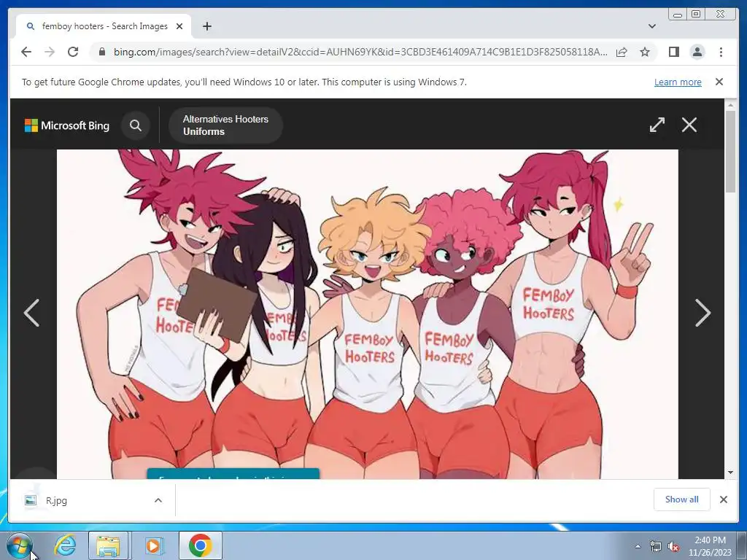The height and width of the screenshot is (560, 747).
Task: Launch Internet Explorer from taskbar
Action: point(65,545)
